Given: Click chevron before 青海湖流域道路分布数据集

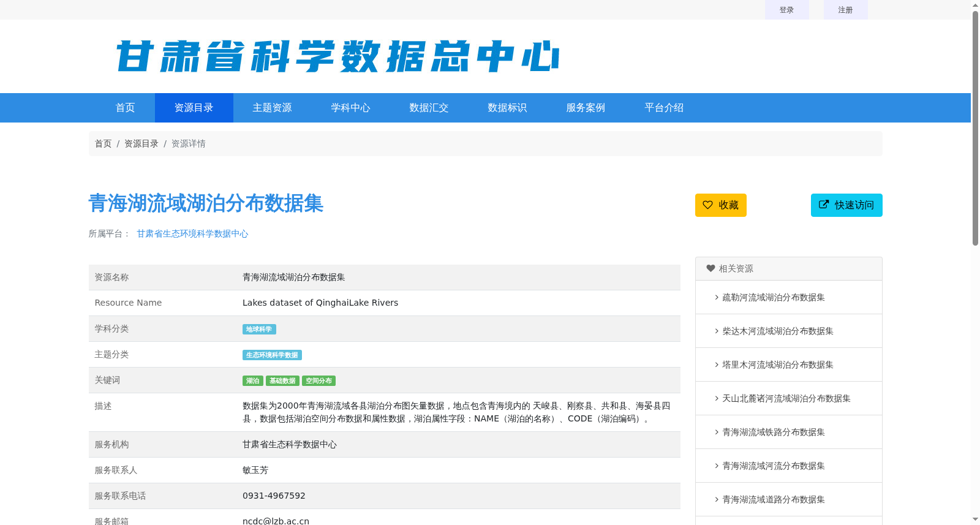Looking at the screenshot, I should tap(717, 499).
